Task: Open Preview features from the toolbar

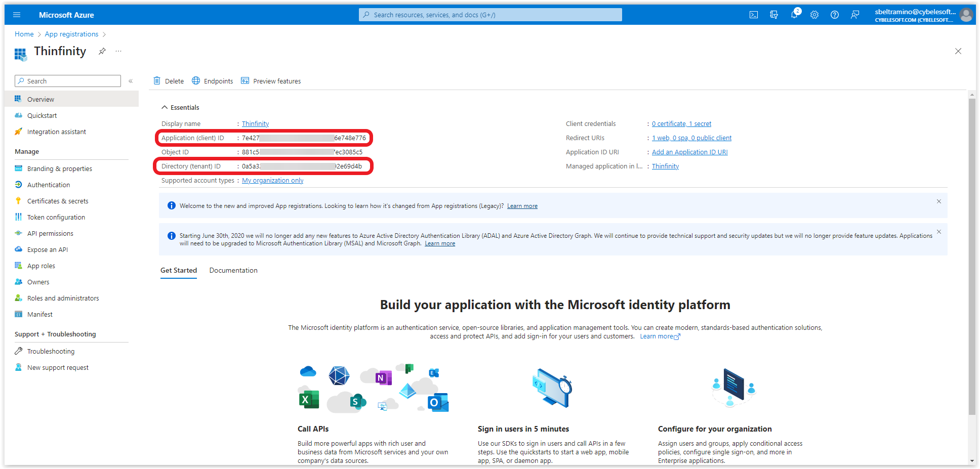Action: coord(271,81)
